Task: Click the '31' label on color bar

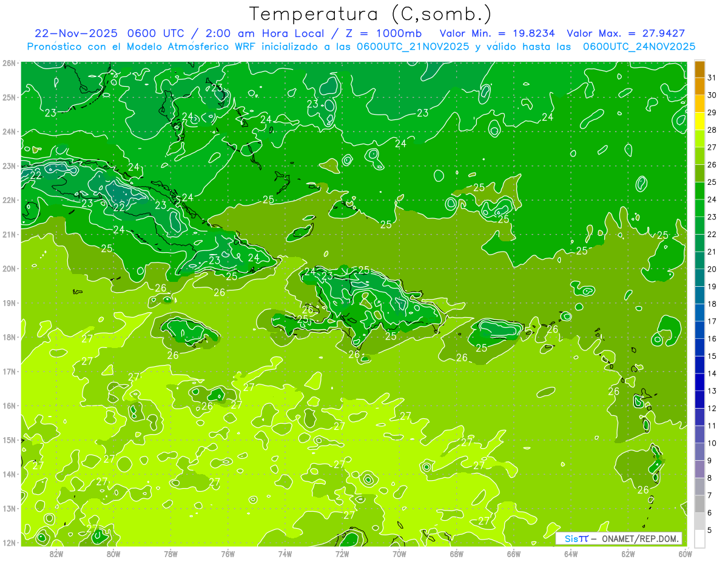Action: tap(712, 78)
